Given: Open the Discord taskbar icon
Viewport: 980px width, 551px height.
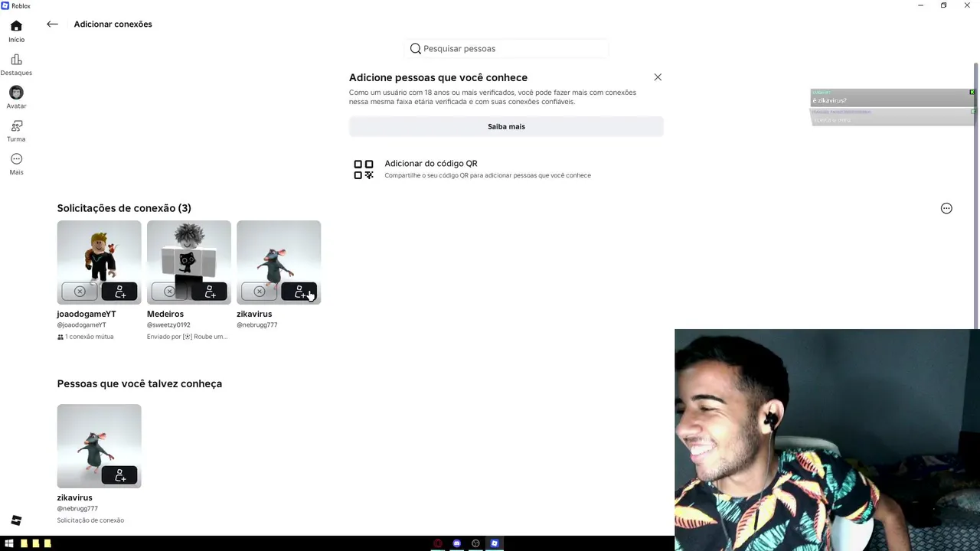Looking at the screenshot, I should pos(457,543).
